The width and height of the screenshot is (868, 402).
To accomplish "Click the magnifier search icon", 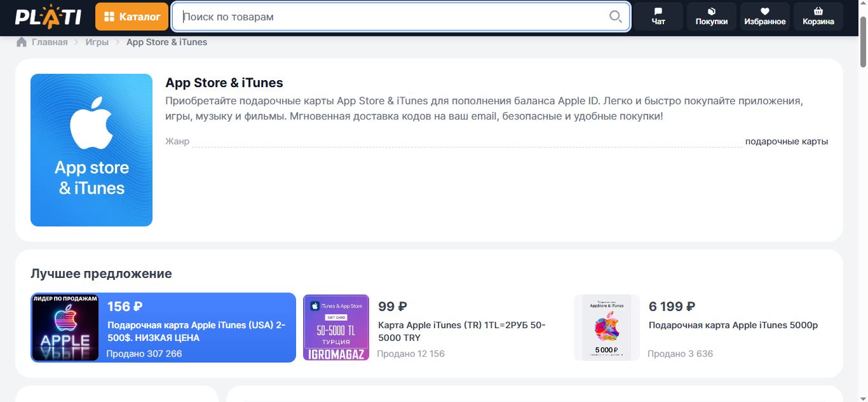I will [615, 17].
